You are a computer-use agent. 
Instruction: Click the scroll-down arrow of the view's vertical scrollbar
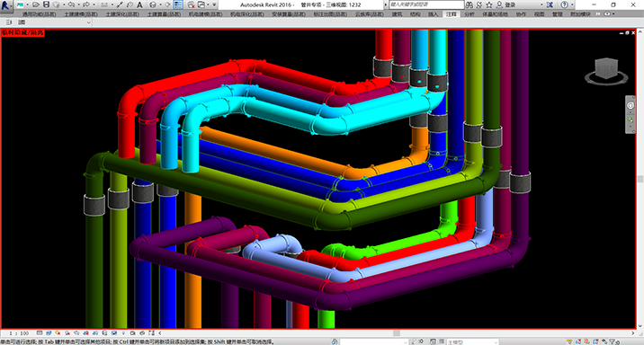tap(640, 326)
